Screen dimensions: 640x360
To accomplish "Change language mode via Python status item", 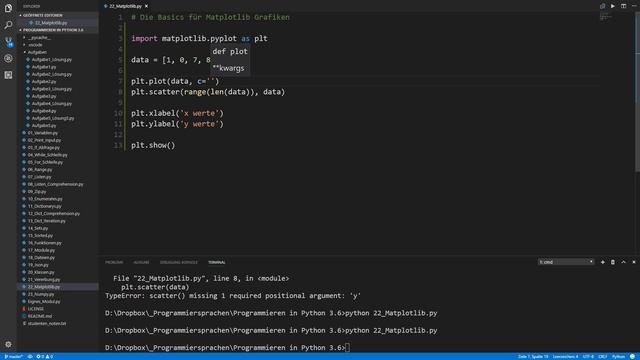I will (618, 357).
